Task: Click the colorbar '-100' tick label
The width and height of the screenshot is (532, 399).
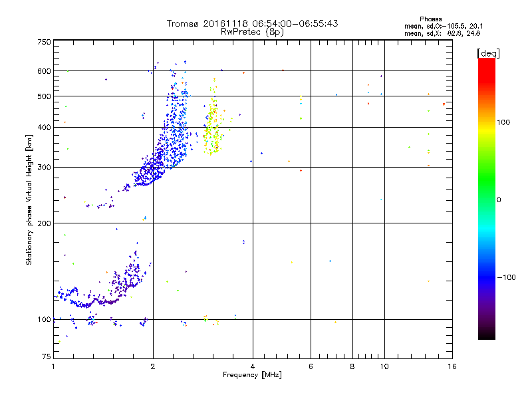Action: (506, 277)
